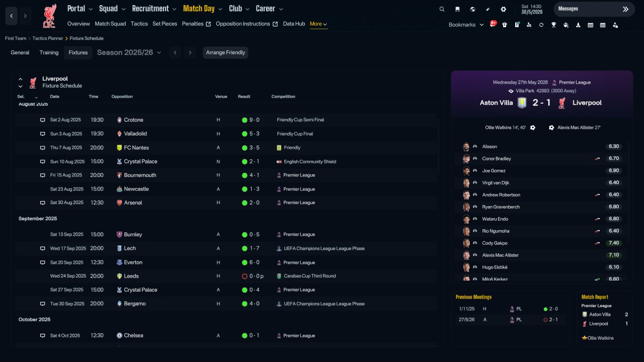This screenshot has width=644, height=362.
Task: Click the Arrange Friendly button
Action: [x=225, y=53]
